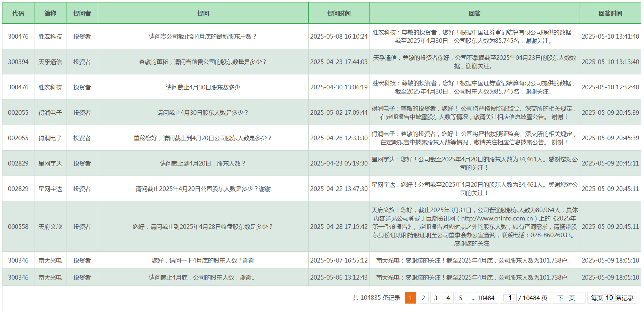Click question time 2025-04-28 17:19:42
Image resolution: width=644 pixels, height=314 pixels.
[339, 227]
